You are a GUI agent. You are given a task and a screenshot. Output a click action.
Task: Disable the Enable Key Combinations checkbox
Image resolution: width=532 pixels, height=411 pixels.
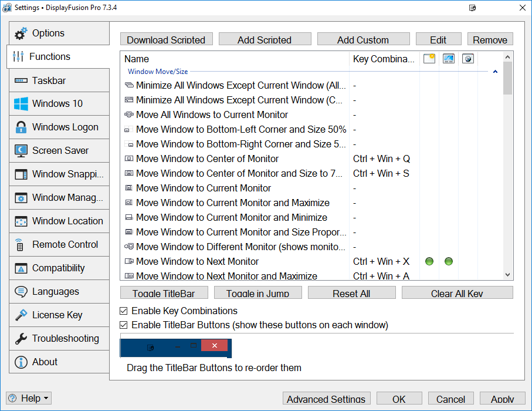pos(124,311)
